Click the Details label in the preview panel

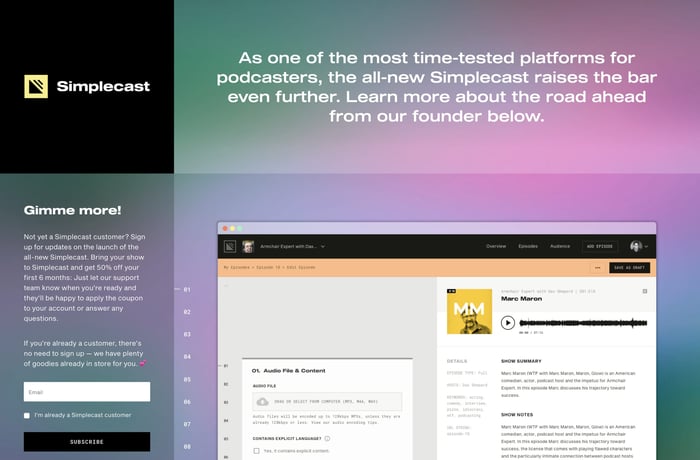(x=457, y=361)
